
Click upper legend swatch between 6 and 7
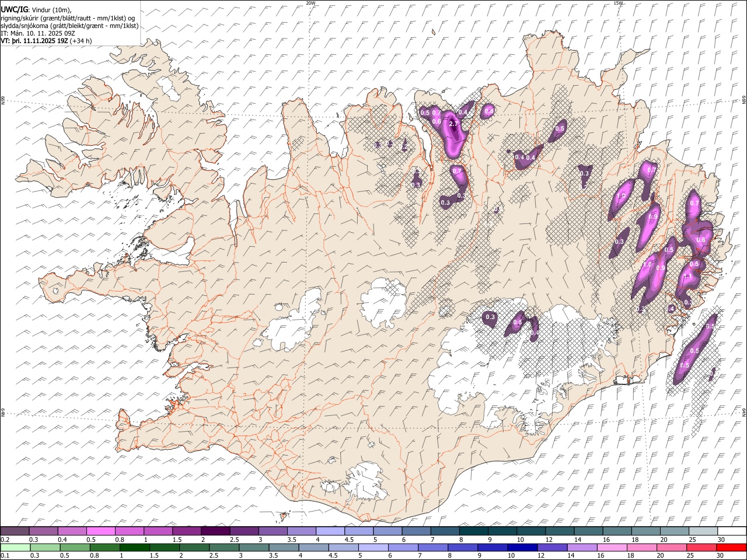416,531
